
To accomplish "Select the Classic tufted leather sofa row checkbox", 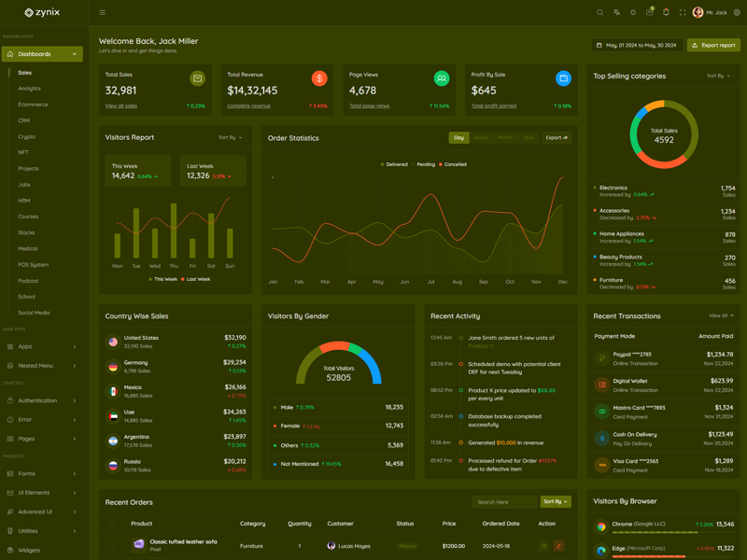I will (x=111, y=546).
